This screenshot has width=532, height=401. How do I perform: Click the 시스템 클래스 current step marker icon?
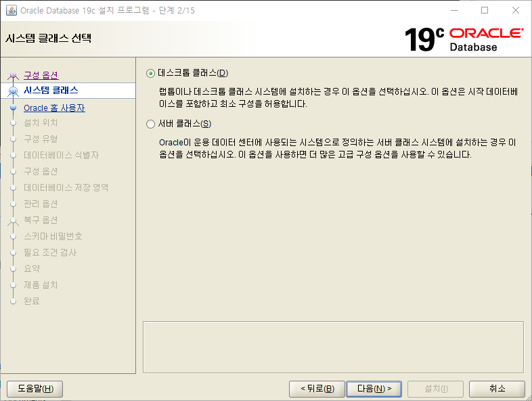click(14, 91)
